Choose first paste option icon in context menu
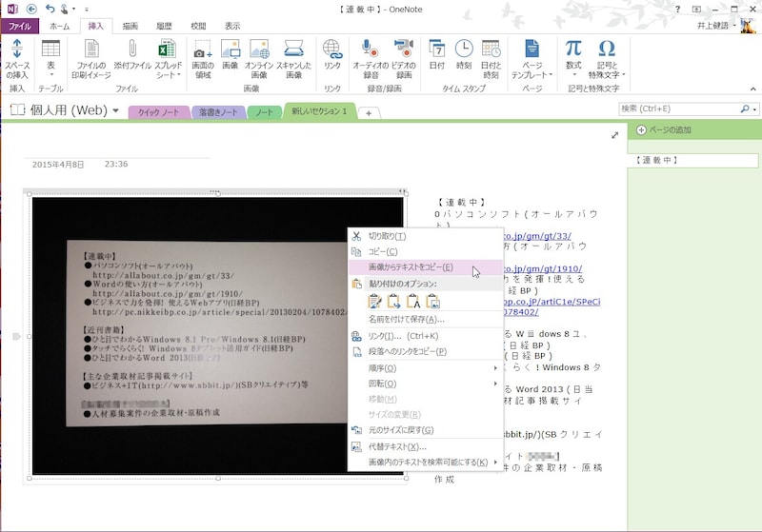The height and width of the screenshot is (532, 762). pos(374,302)
